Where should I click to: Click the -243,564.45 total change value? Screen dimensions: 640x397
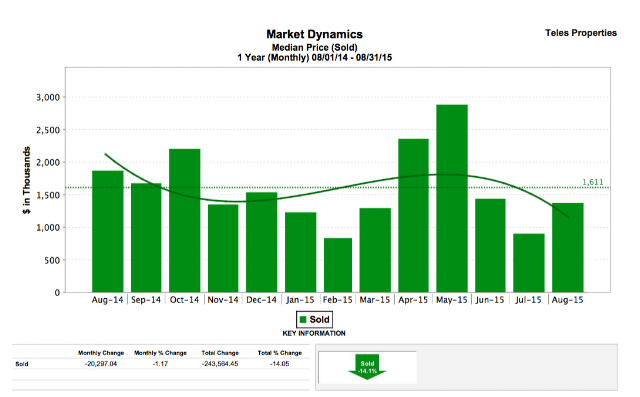pos(220,364)
